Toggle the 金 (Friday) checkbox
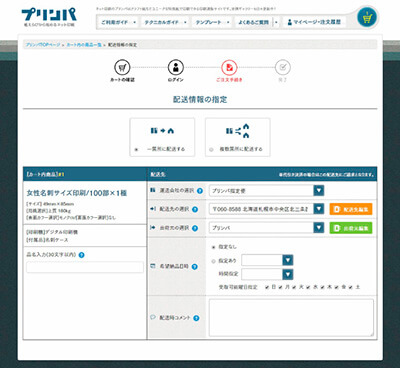This screenshot has width=400, height=368. 337,287
